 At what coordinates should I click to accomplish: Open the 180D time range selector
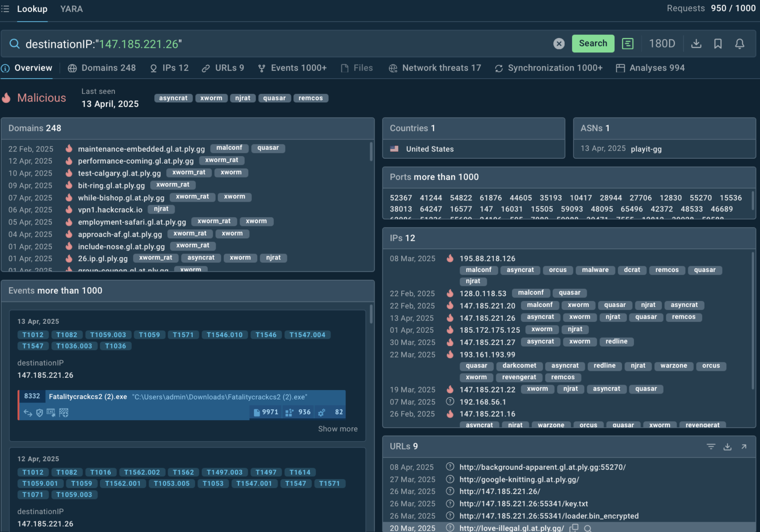click(x=662, y=44)
